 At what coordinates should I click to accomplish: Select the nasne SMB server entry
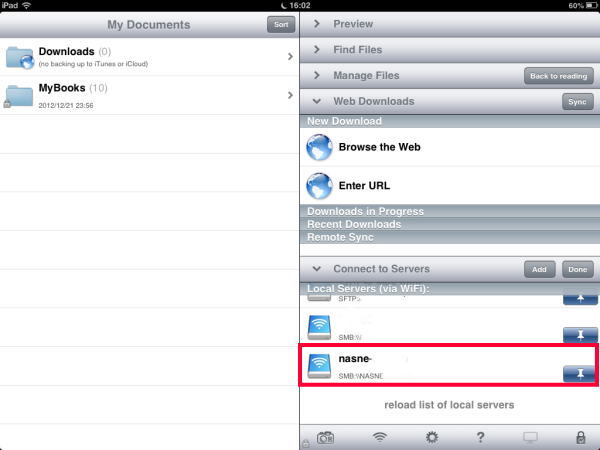tap(448, 365)
